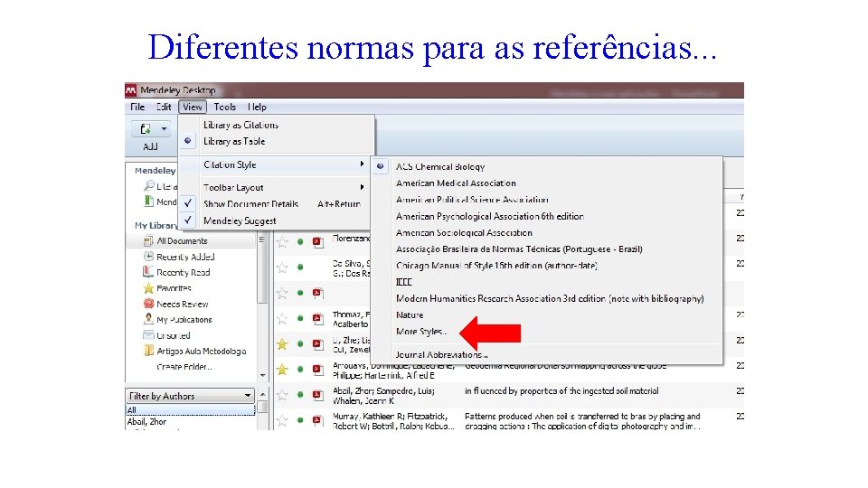Choose Associação Brasileira de Normas Técnicas style

click(x=519, y=249)
